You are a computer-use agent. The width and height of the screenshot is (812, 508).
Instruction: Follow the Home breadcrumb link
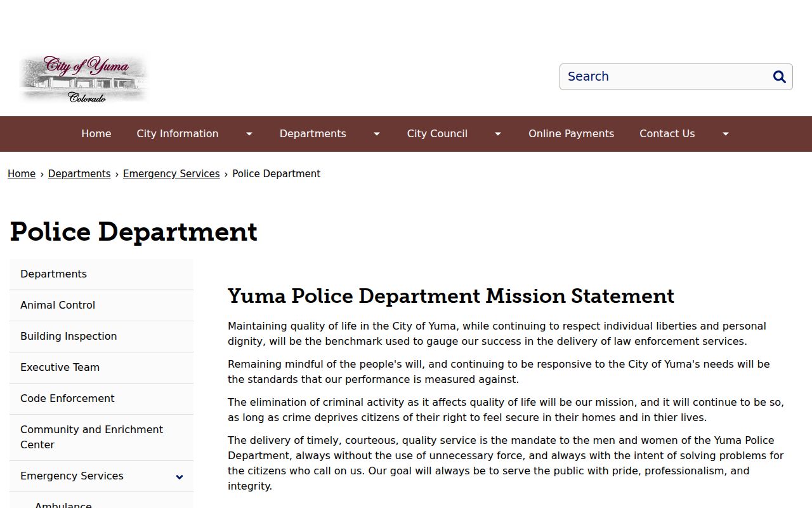click(22, 174)
